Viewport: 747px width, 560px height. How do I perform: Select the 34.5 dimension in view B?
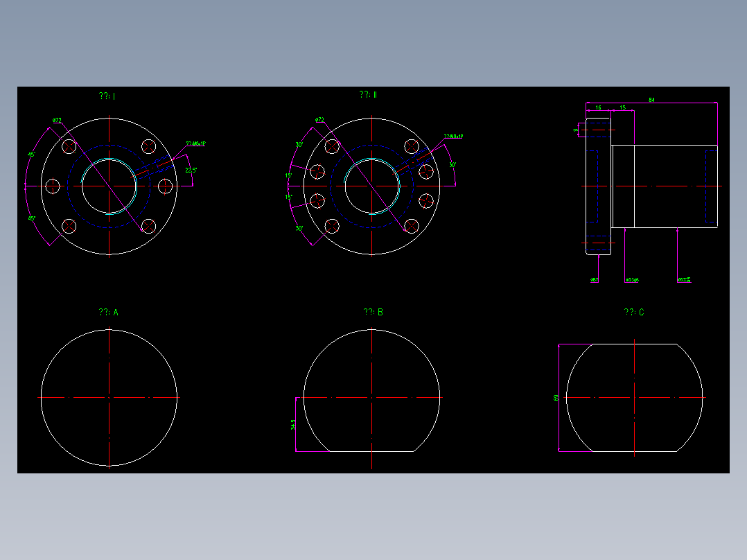(x=293, y=425)
